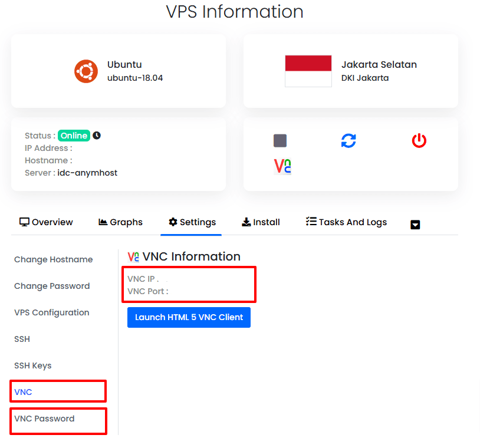Open the Graphs tab
The height and width of the screenshot is (448, 480).
click(x=120, y=222)
